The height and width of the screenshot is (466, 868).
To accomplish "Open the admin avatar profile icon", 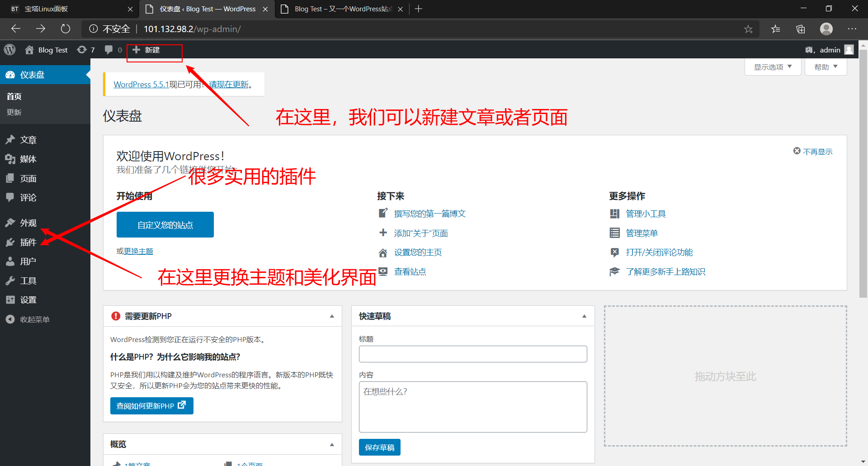I will pos(849,50).
